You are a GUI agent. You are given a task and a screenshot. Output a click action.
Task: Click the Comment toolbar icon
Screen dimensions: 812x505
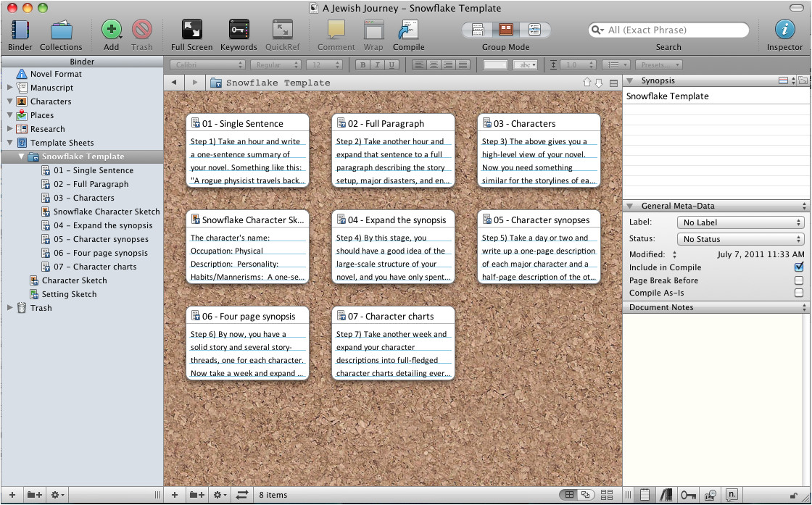pos(336,30)
